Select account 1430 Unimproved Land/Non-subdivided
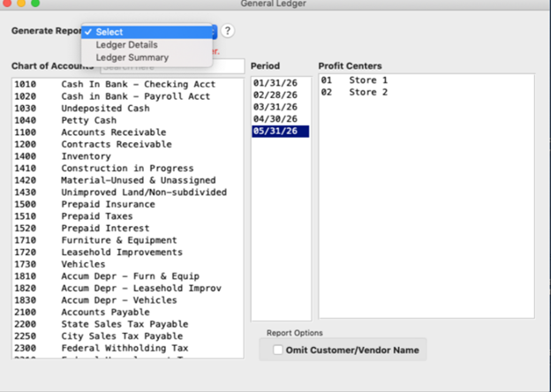Viewport: 551px width, 392px height. pyautogui.click(x=127, y=192)
